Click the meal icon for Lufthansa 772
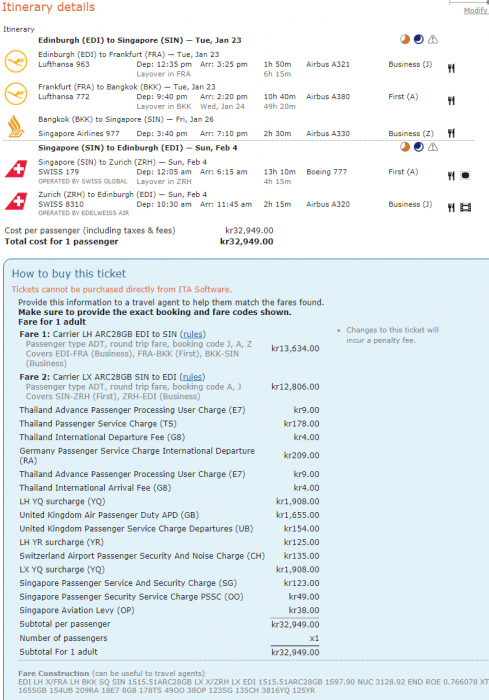The height and width of the screenshot is (700, 489). [x=451, y=101]
